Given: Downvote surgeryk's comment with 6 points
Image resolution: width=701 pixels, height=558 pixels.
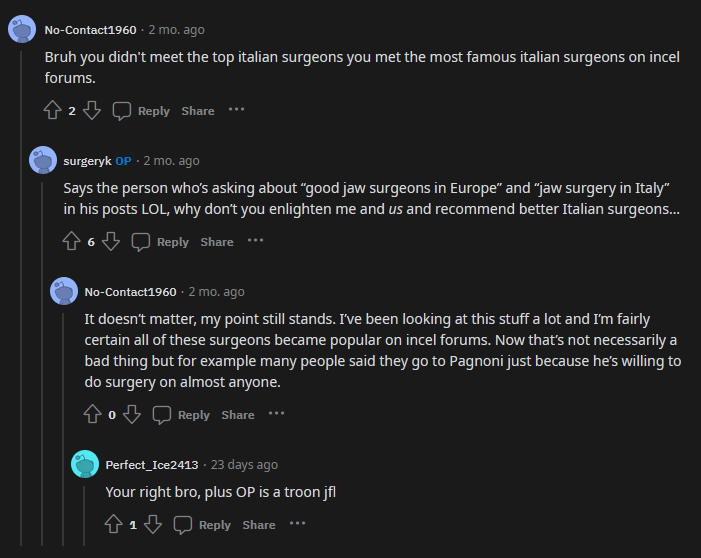Looking at the screenshot, I should tap(111, 241).
